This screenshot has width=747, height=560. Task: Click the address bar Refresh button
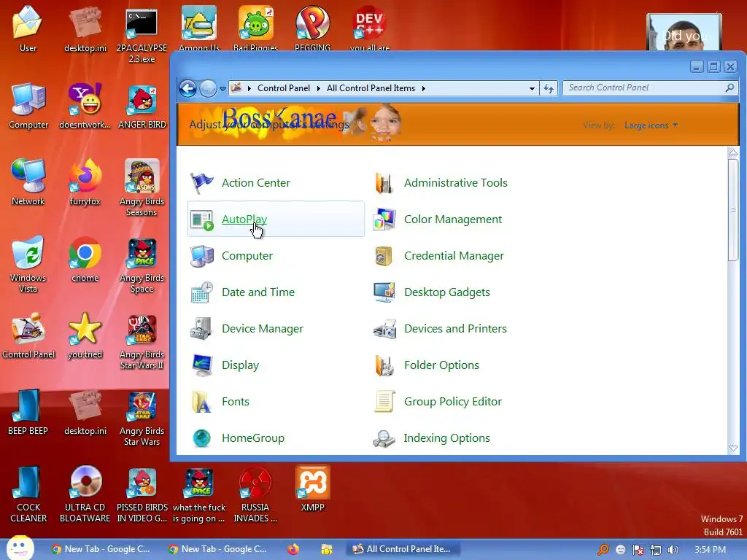click(549, 88)
